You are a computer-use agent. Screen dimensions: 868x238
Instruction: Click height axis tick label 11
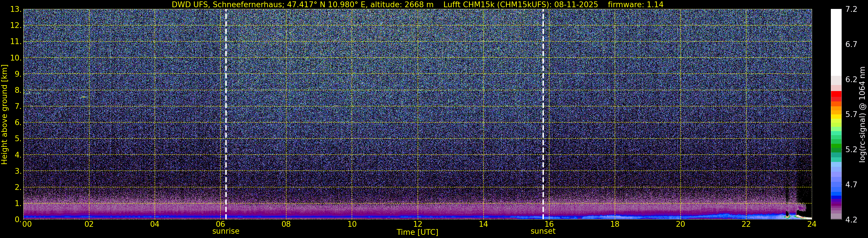point(16,41)
